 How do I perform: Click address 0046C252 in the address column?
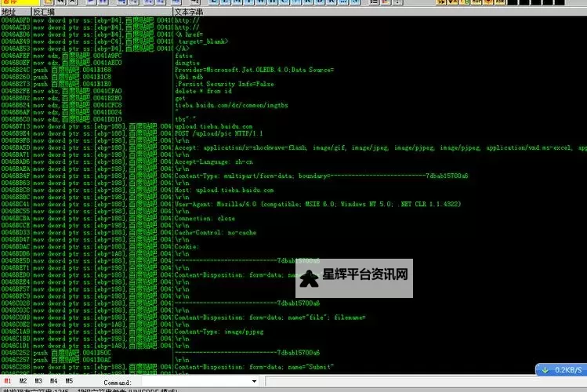[x=16, y=353]
